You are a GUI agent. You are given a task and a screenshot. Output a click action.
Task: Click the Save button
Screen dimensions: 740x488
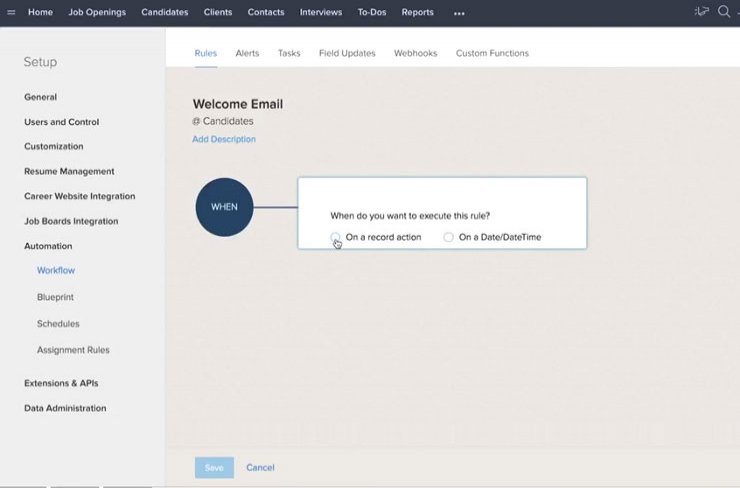214,468
